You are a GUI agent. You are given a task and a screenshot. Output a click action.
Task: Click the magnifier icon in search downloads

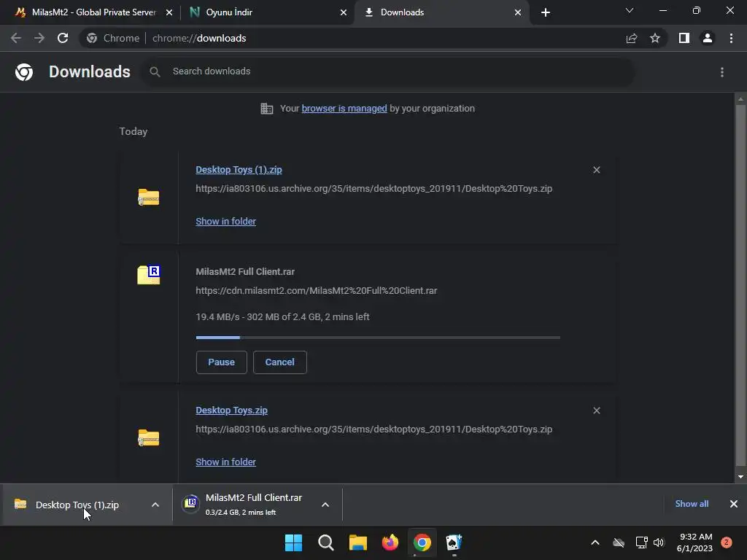tap(155, 71)
